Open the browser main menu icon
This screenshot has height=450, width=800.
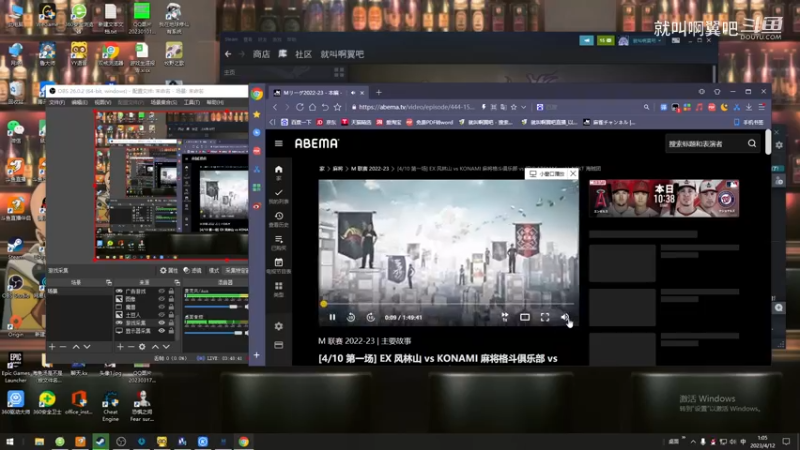pos(761,107)
